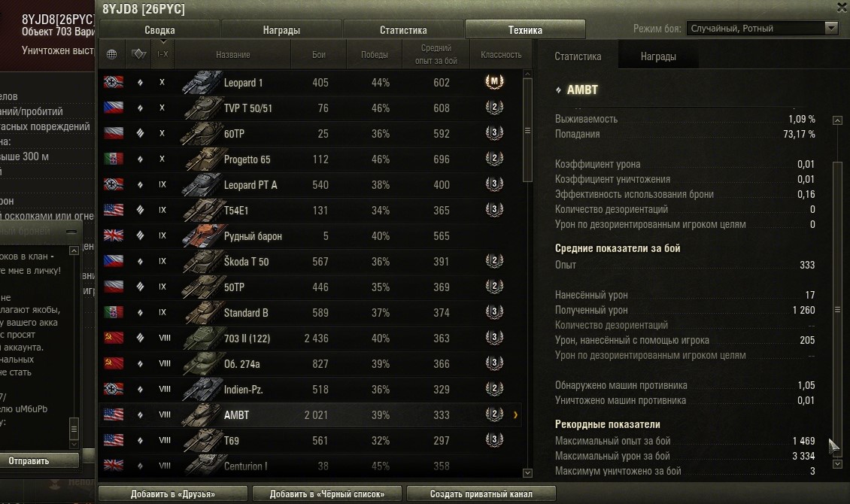The width and height of the screenshot is (850, 504).
Task: Click the statistics panel scrollbar handle
Action: (837, 309)
